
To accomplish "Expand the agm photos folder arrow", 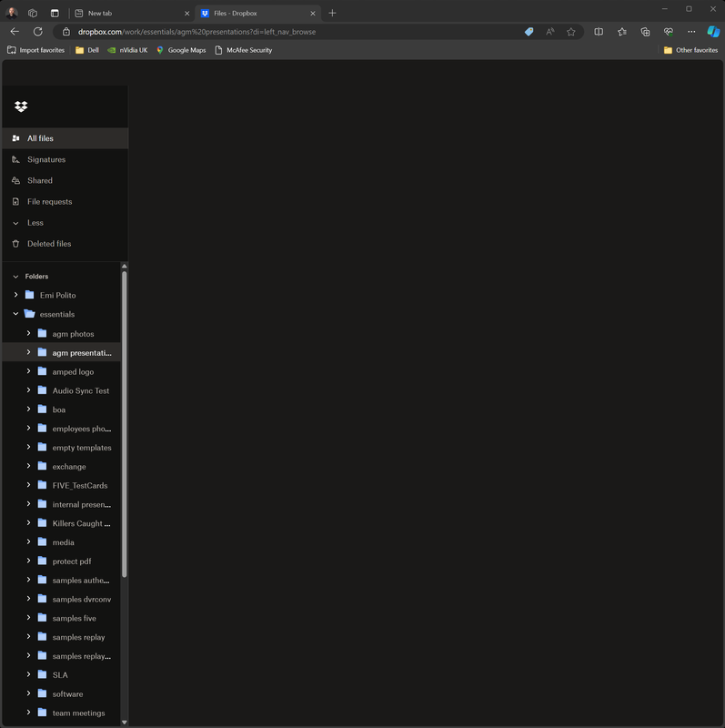I will click(x=28, y=333).
